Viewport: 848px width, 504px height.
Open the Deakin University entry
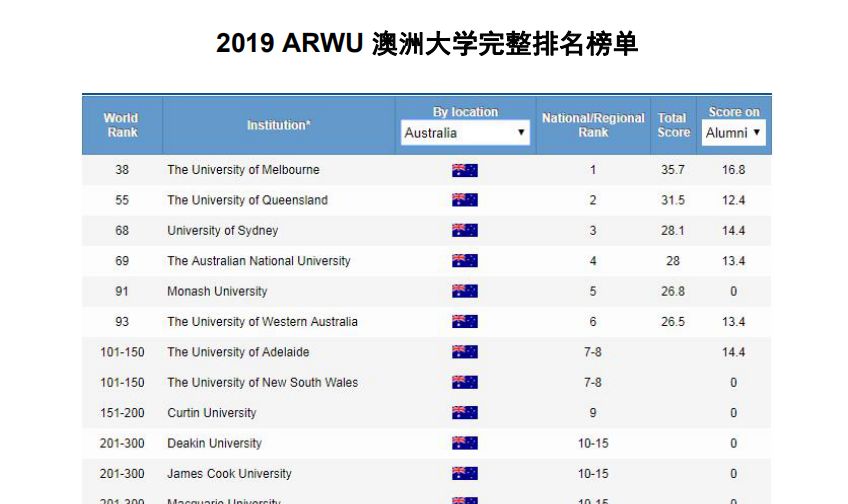(x=214, y=443)
